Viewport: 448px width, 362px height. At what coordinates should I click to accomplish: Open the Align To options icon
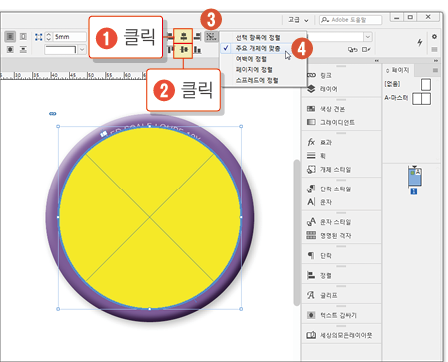211,36
